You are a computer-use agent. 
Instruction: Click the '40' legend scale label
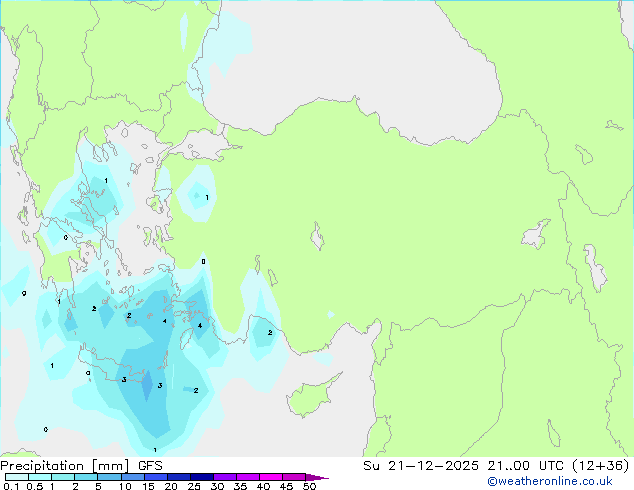click(x=263, y=486)
